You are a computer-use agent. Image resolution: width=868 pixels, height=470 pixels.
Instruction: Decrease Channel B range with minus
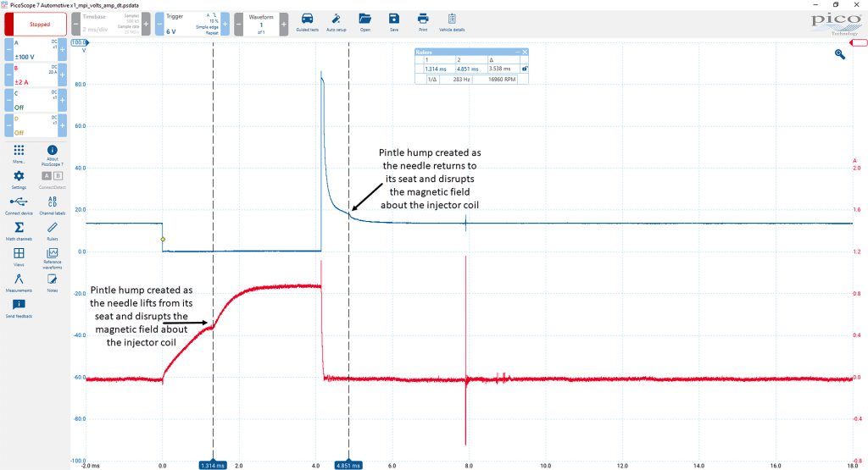click(8, 75)
